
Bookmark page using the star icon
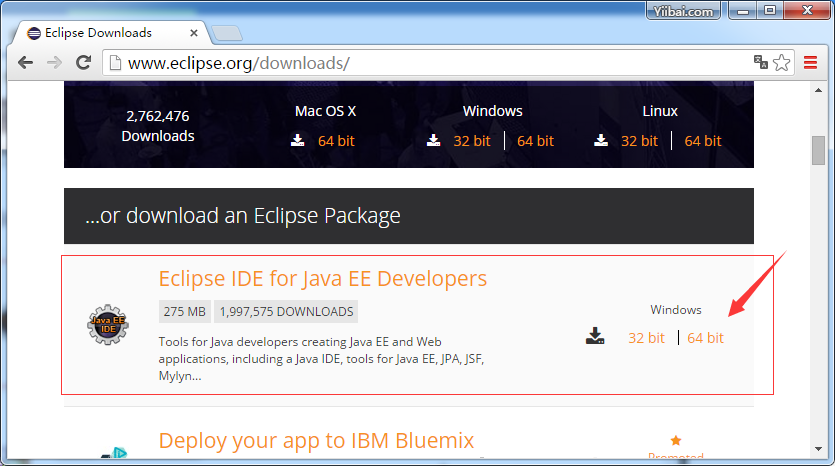coord(782,63)
